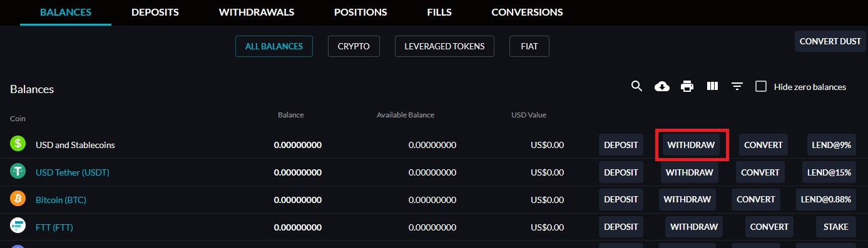Switch to the Deposits tab
The image size is (868, 248).
[x=155, y=12]
